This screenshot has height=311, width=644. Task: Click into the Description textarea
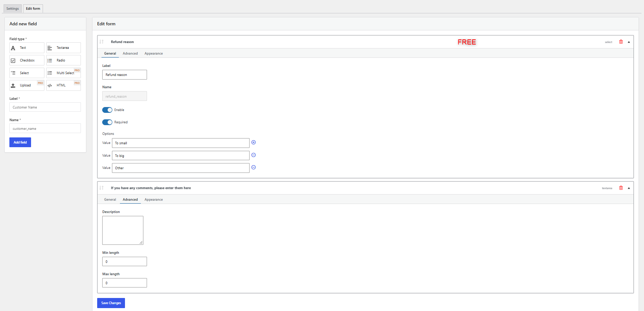[123, 230]
